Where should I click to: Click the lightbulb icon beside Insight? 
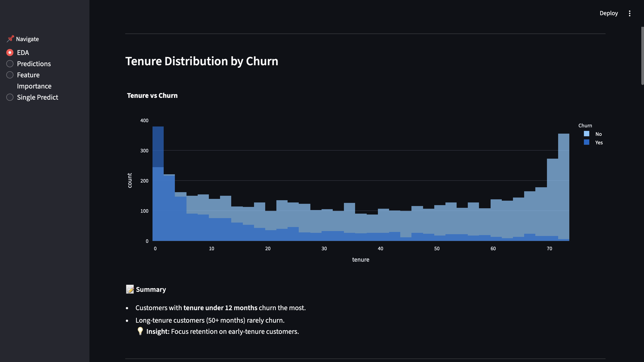140,331
